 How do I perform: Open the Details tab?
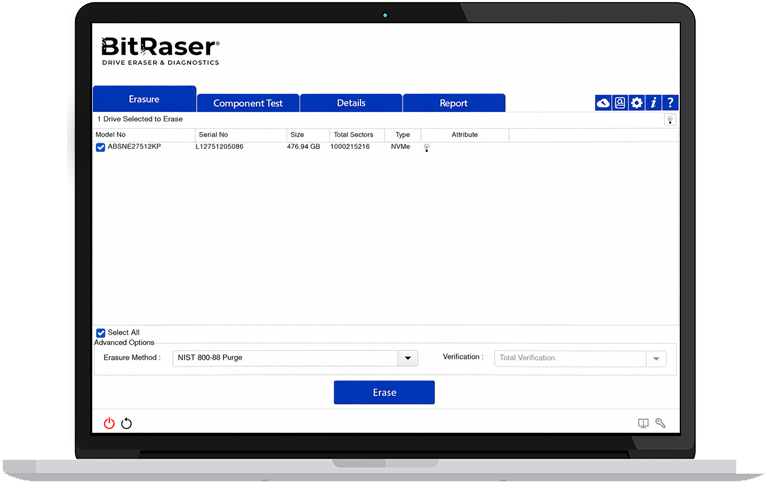pyautogui.click(x=351, y=103)
